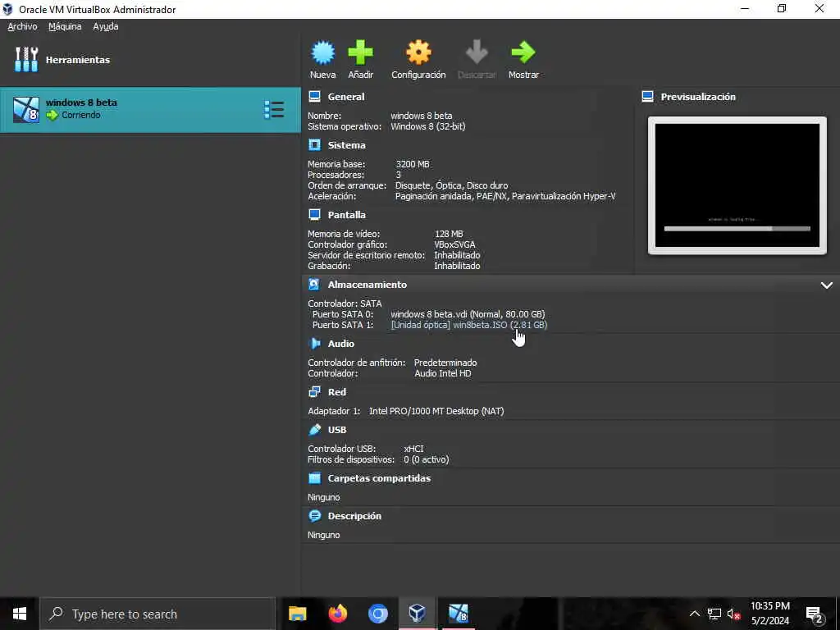Click the General section icon
This screenshot has height=630, width=840.
tap(315, 97)
